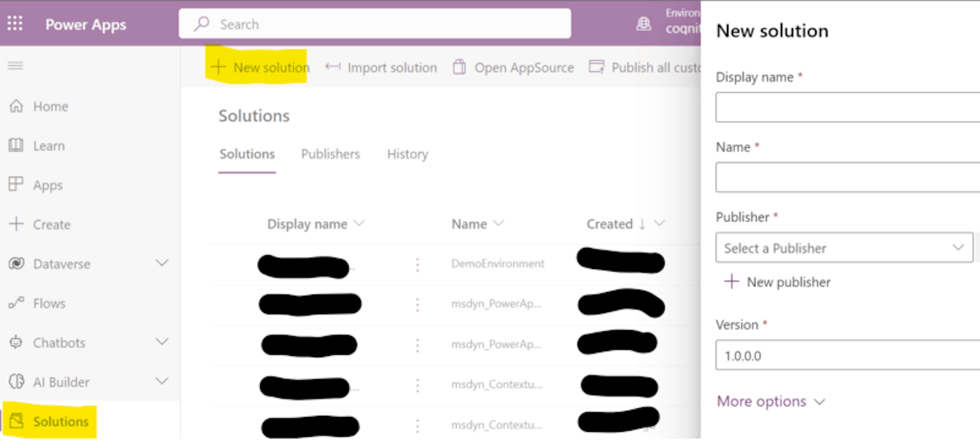Click the Apps grid icon
The height and width of the screenshot is (441, 980).
[x=16, y=184]
